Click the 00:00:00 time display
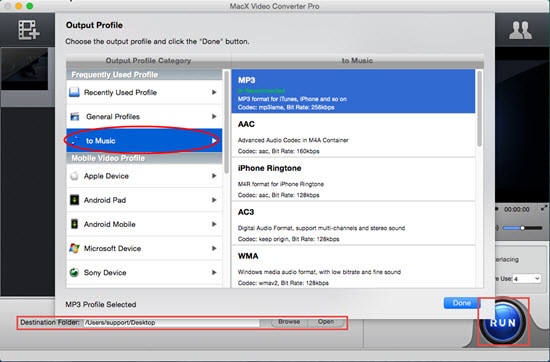550x362 pixels. [516, 209]
